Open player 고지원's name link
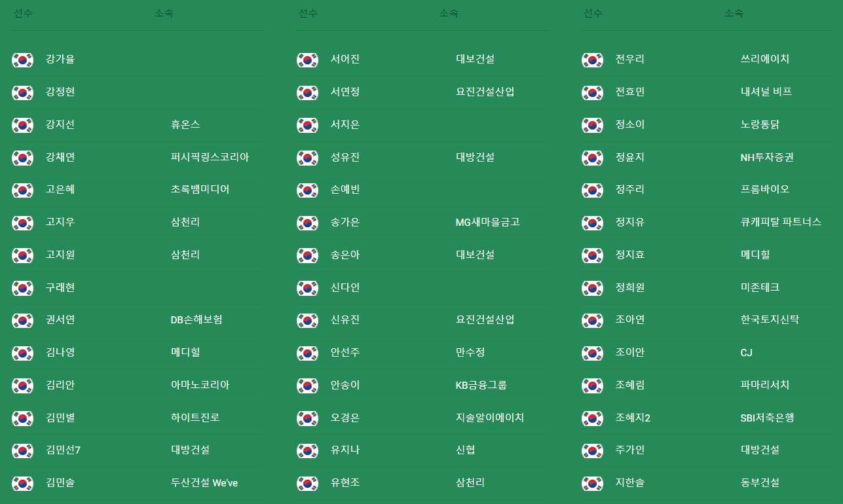843x504 pixels. tap(60, 255)
